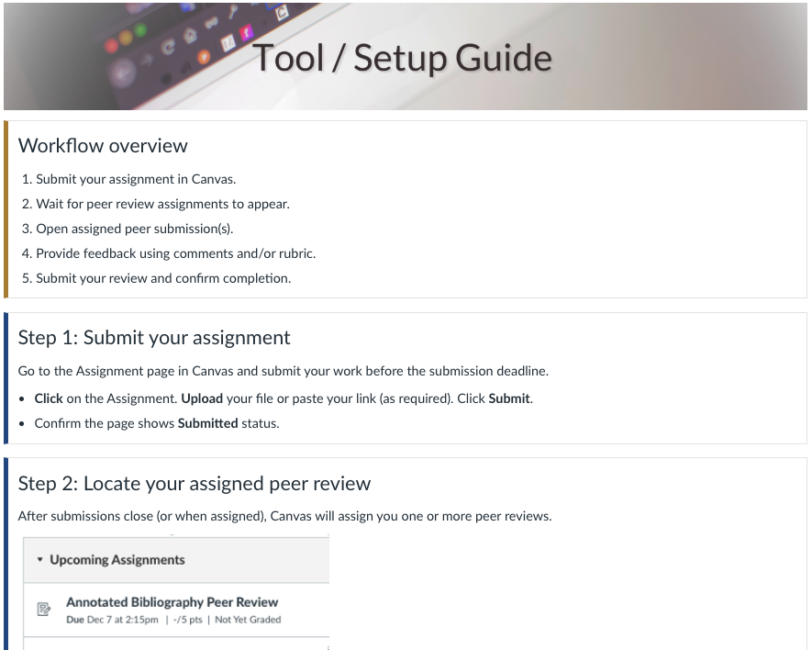
Task: Click the Facebook icon in the banner toolbar
Action: pos(248,33)
